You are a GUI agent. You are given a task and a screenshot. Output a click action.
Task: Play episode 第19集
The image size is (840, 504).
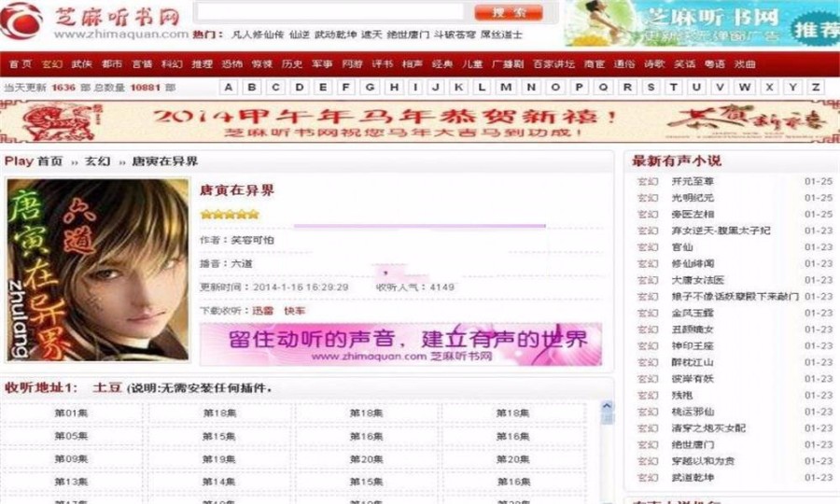click(218, 459)
